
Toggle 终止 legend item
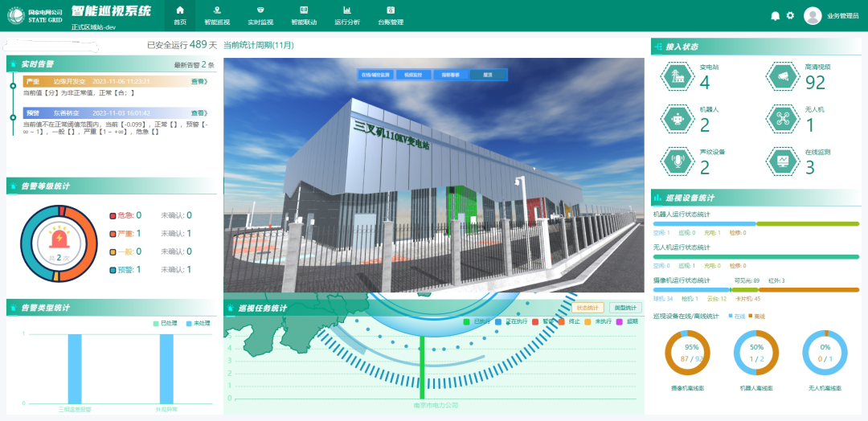(x=568, y=321)
